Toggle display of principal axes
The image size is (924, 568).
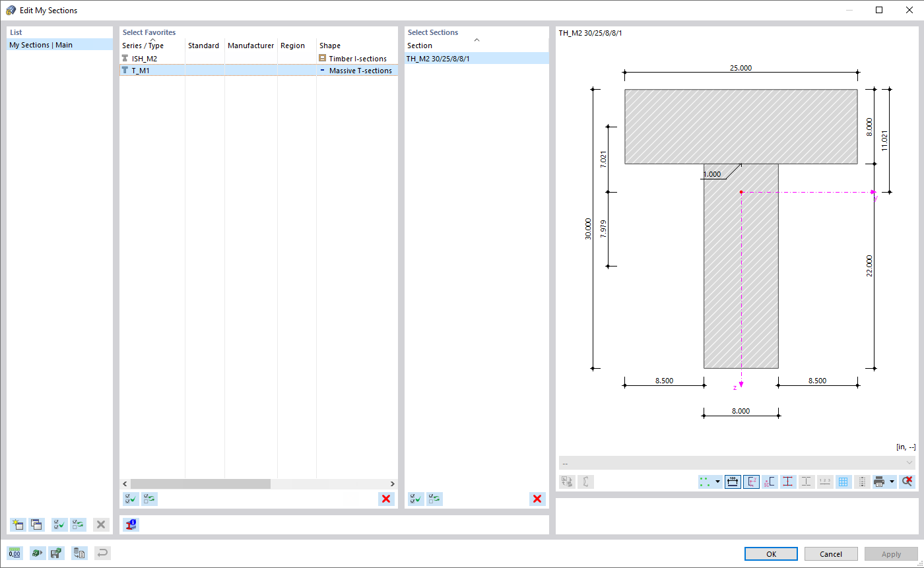(x=751, y=482)
